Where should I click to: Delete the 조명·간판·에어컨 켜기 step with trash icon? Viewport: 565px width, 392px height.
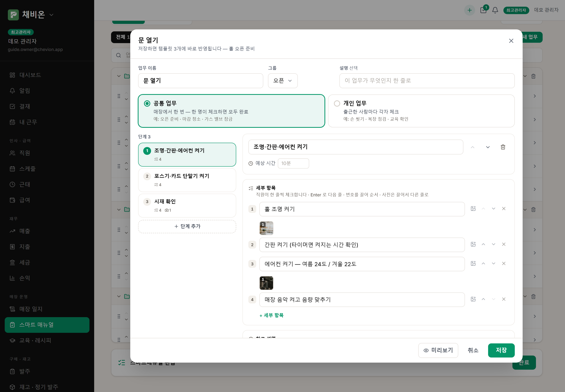pyautogui.click(x=503, y=147)
